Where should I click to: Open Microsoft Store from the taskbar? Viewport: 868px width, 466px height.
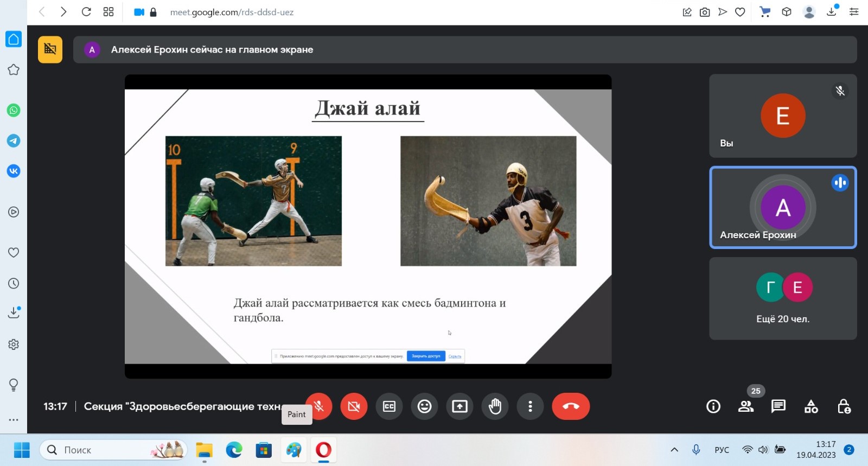coord(264,450)
